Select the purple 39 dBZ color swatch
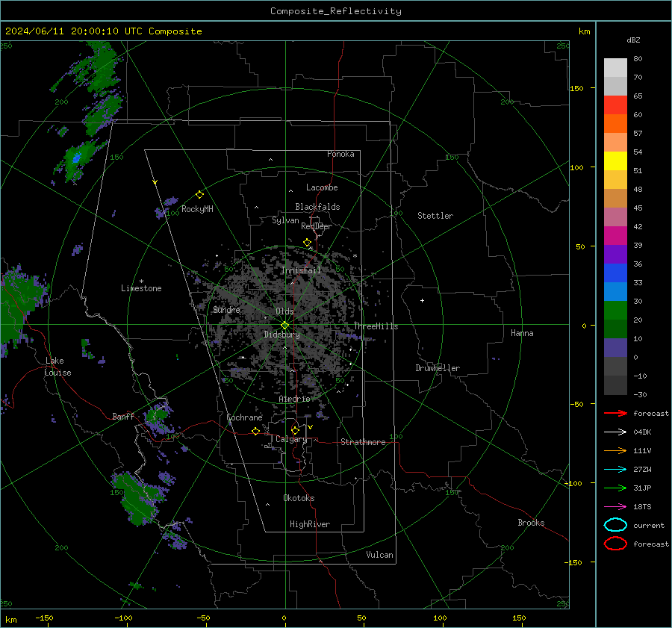This screenshot has height=628, width=672. [x=615, y=255]
